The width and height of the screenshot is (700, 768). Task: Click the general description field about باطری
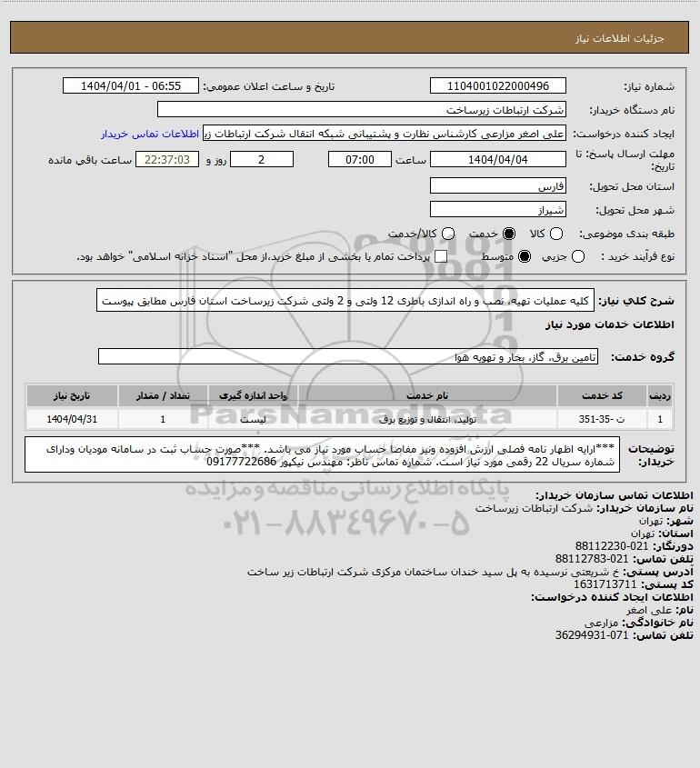coord(345,301)
